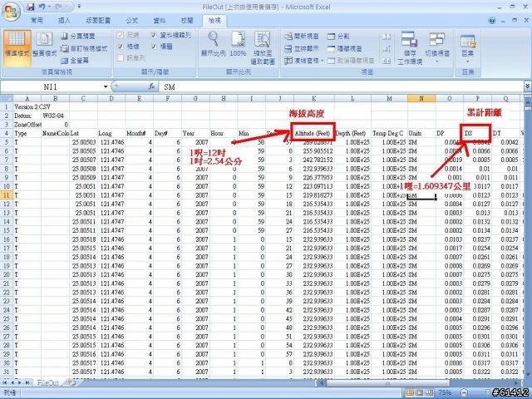The height and width of the screenshot is (399, 532).
Task: Open the 切換視窗 switch windows dropdown
Action: pyautogui.click(x=437, y=47)
